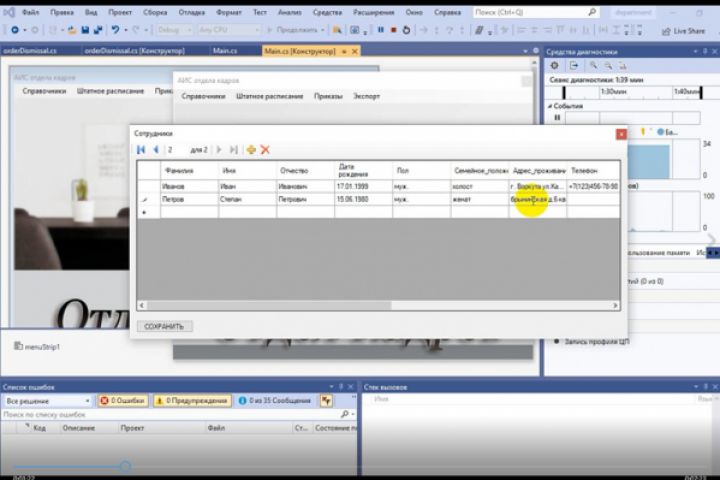The image size is (720, 480).
Task: Collapse the События section in diagnostics
Action: [550, 106]
